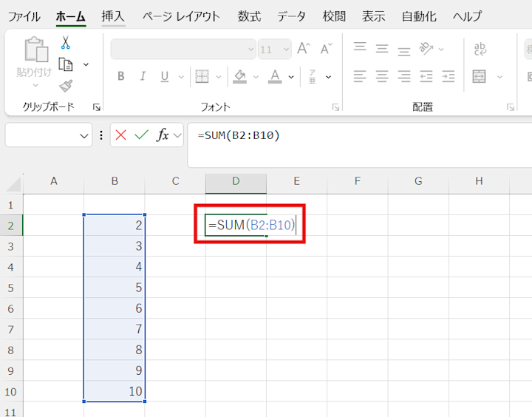Open the ページ レイアウト tab

(181, 16)
